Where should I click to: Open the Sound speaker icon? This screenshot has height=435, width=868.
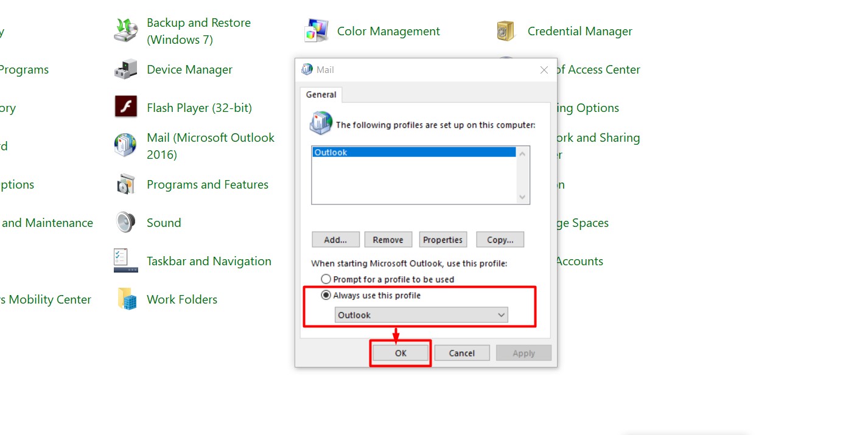tap(126, 223)
